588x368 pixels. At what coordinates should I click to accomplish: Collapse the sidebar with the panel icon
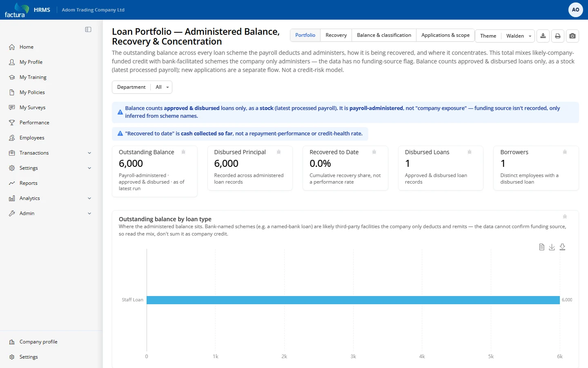coord(88,29)
